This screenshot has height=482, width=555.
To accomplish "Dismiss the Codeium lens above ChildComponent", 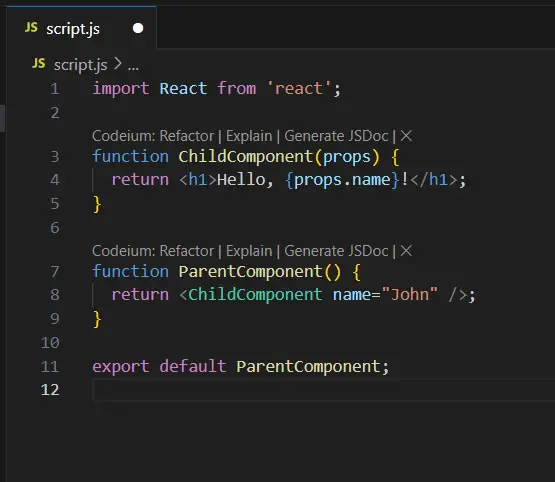I will click(406, 136).
